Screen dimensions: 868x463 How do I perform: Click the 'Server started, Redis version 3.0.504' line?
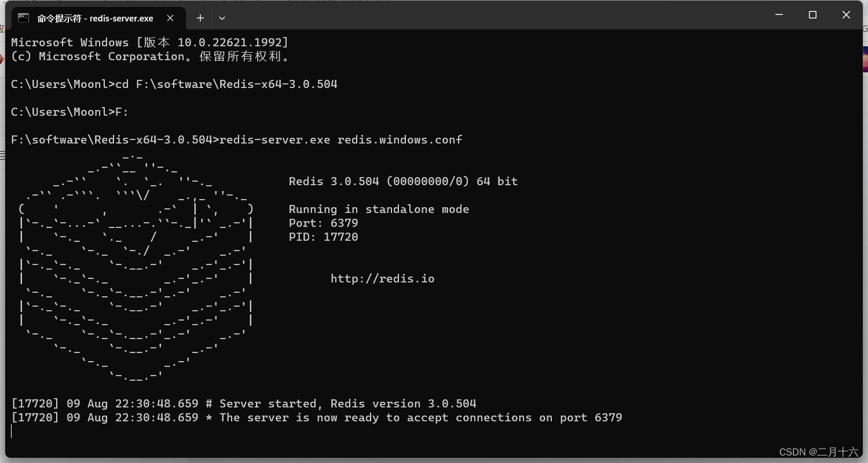pos(244,404)
